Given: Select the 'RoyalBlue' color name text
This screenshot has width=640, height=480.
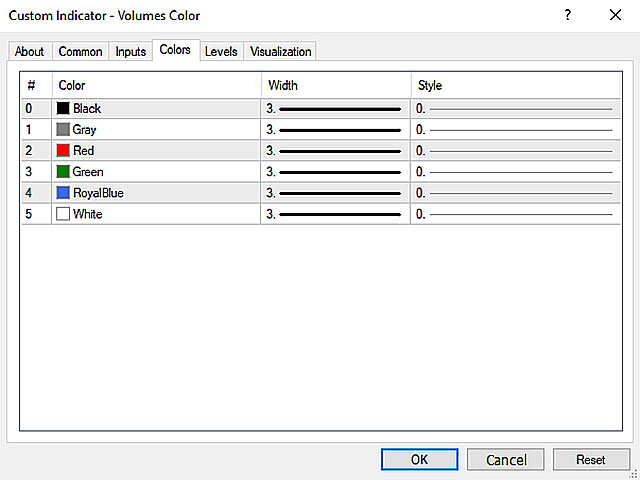Looking at the screenshot, I should click(98, 193).
